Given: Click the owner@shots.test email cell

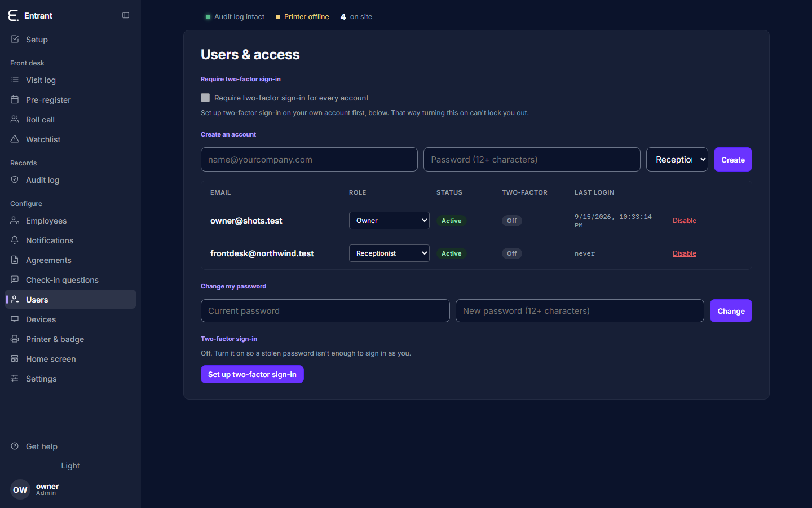Looking at the screenshot, I should pyautogui.click(x=246, y=221).
